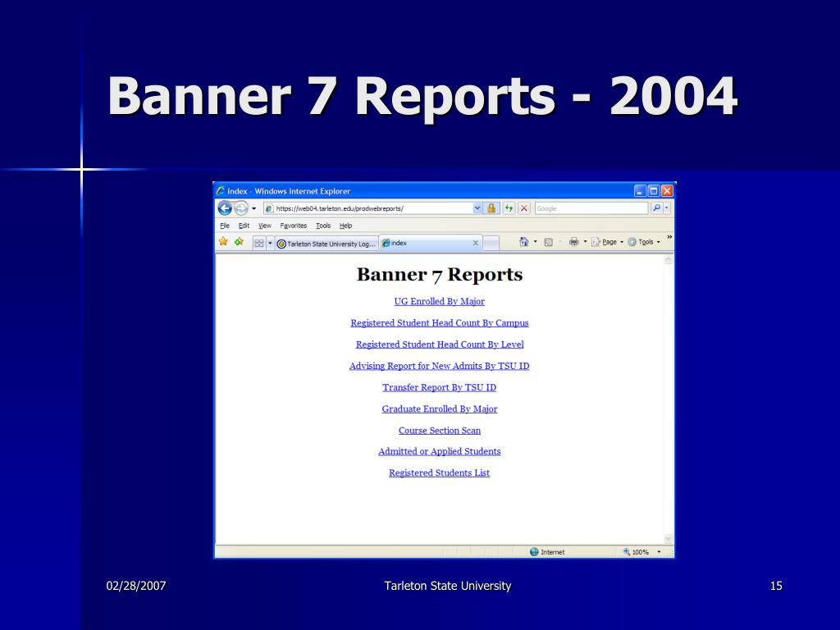Open the recent pages dropdown beside Forward

pyautogui.click(x=254, y=208)
